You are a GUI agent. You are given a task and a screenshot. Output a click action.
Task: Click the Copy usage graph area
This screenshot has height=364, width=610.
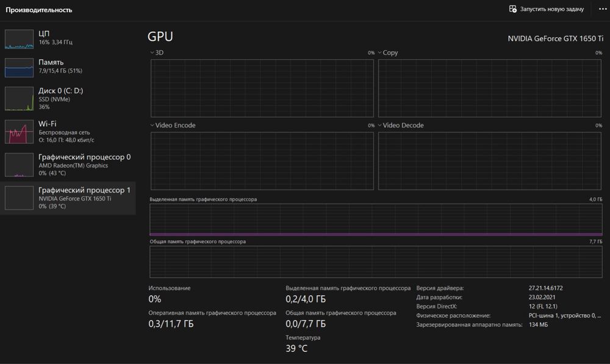point(490,88)
